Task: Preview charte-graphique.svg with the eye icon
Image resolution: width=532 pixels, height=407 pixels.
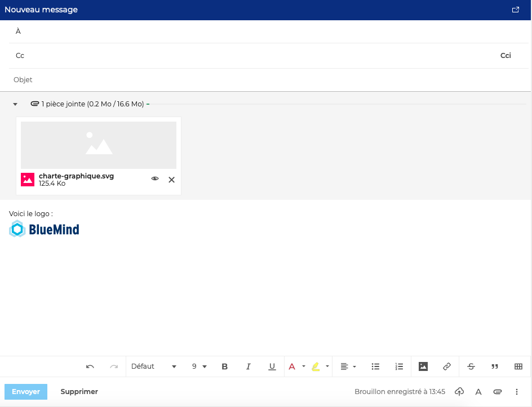Action: coord(155,178)
